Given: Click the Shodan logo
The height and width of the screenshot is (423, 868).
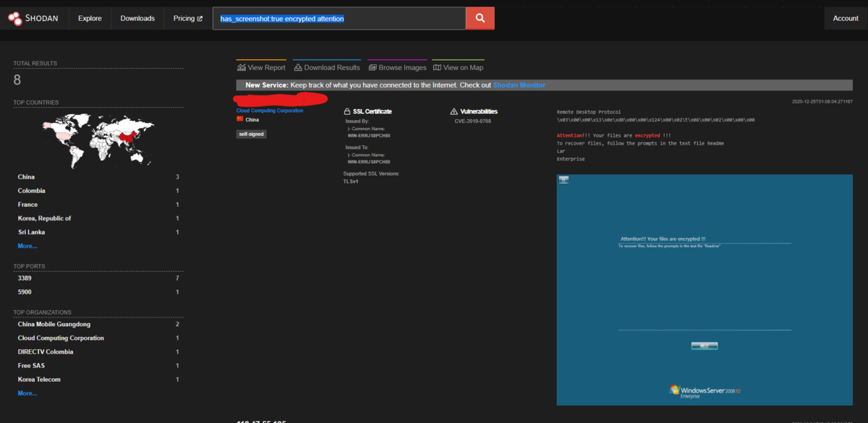Looking at the screenshot, I should (34, 18).
